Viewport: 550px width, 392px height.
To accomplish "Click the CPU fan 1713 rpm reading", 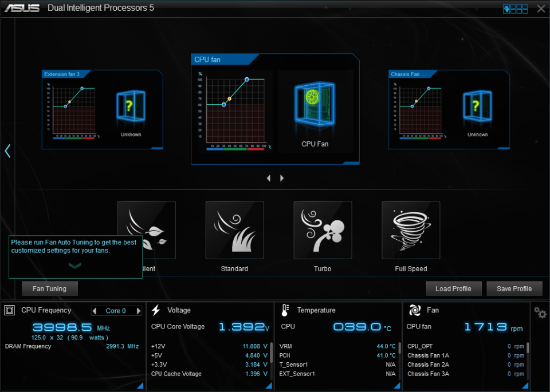I will tap(493, 327).
